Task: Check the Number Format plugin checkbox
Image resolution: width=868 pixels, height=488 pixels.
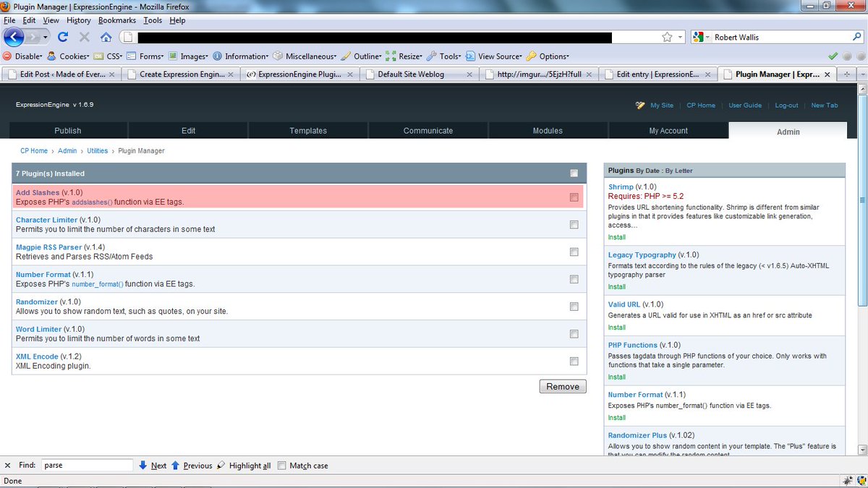Action: click(x=574, y=279)
